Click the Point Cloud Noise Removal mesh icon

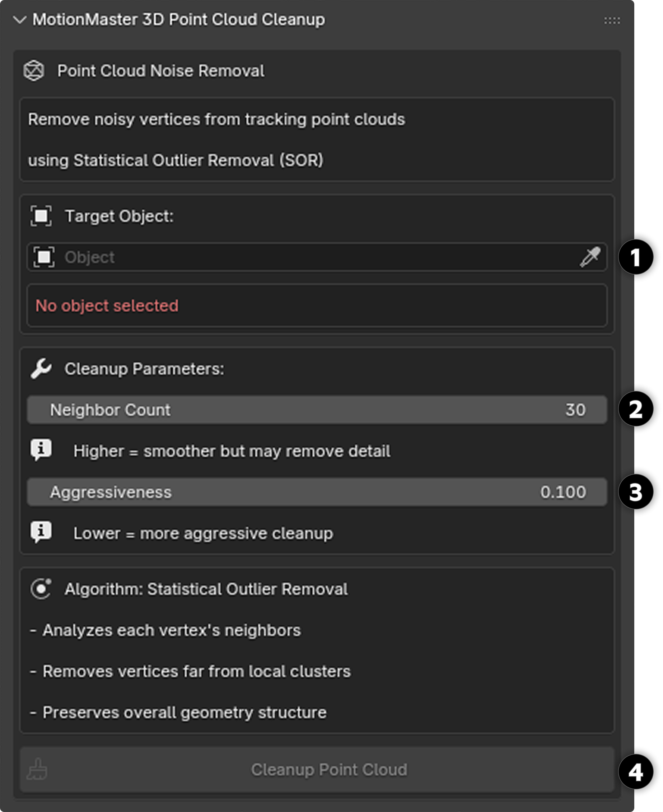coord(34,71)
